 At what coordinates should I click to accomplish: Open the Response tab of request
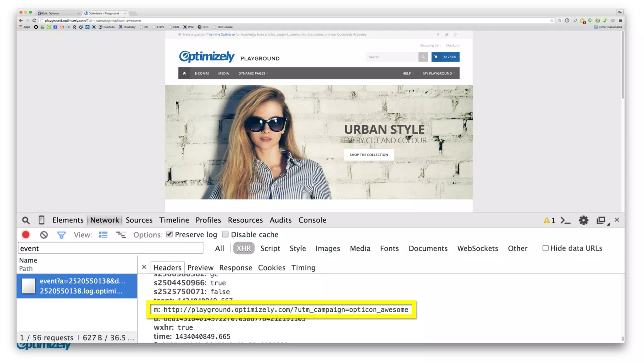point(236,268)
